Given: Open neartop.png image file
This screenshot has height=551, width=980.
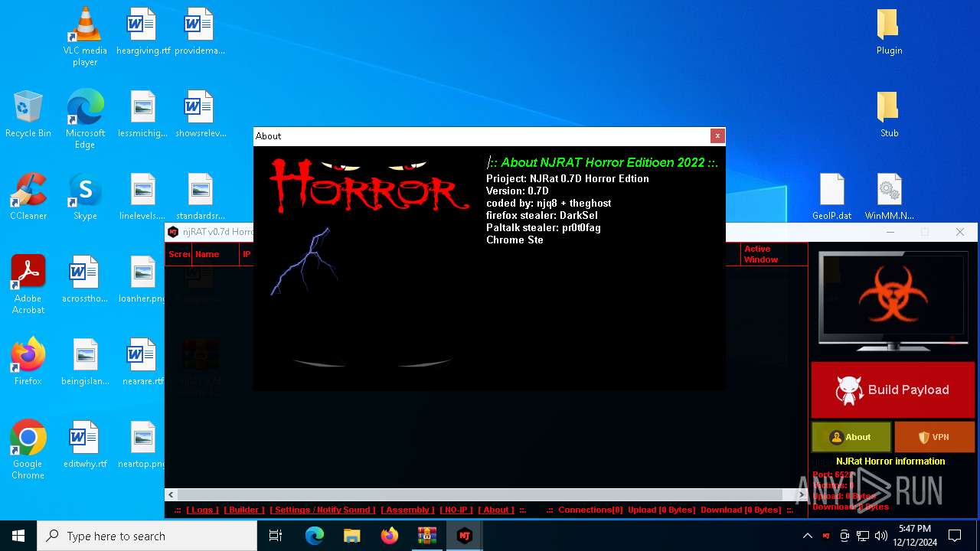Looking at the screenshot, I should tap(143, 445).
